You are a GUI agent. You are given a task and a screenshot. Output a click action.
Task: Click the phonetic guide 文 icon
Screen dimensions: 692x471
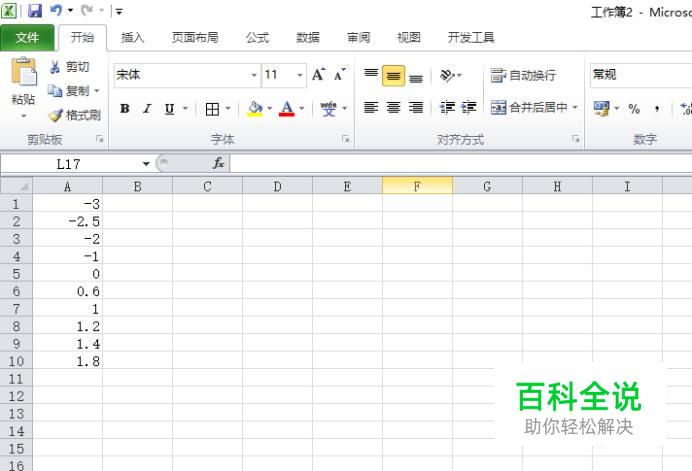coord(328,109)
